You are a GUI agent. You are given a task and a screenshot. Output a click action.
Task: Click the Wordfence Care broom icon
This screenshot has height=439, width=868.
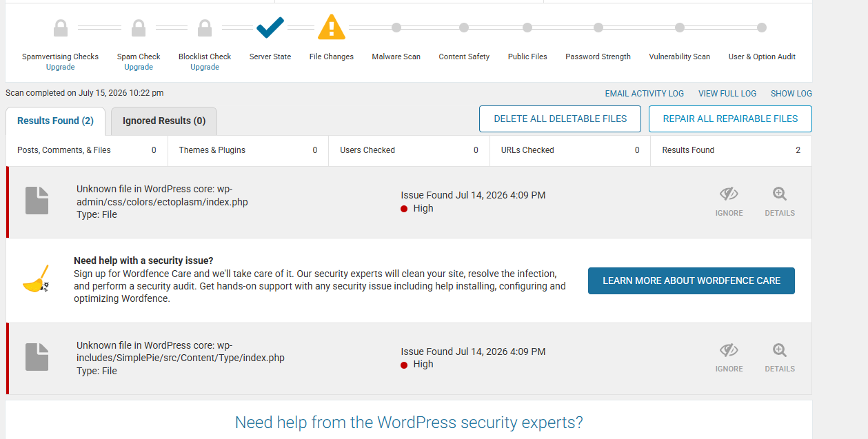point(36,278)
